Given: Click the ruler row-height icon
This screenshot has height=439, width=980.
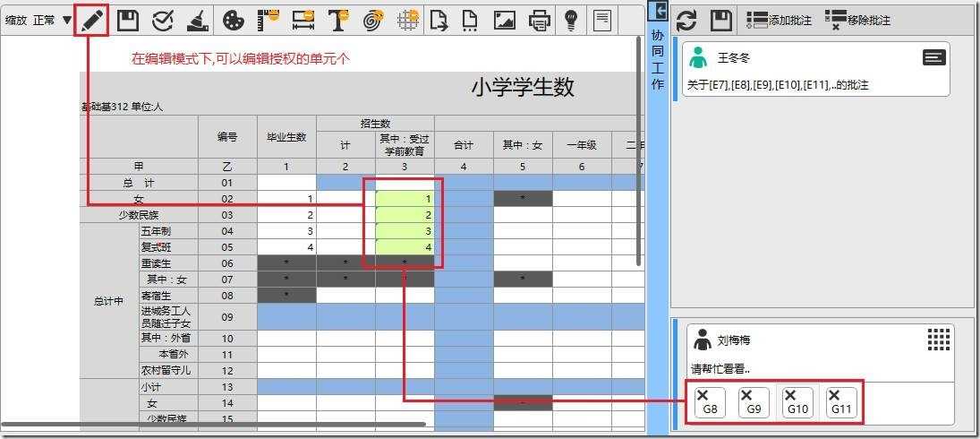Looking at the screenshot, I should [268, 20].
